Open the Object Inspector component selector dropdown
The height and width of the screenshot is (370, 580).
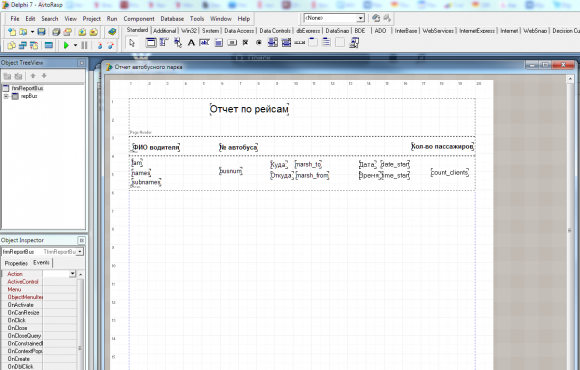click(80, 252)
